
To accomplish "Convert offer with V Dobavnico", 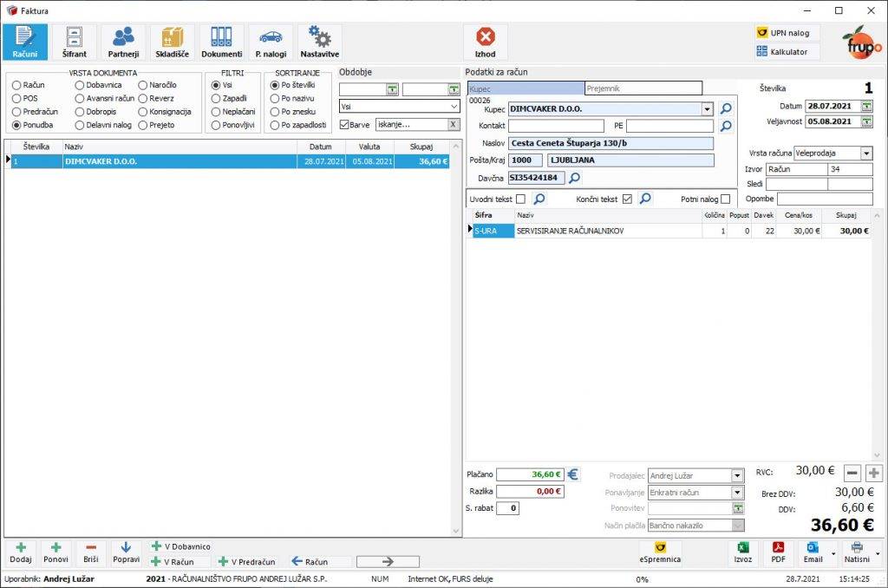I will 180,546.
